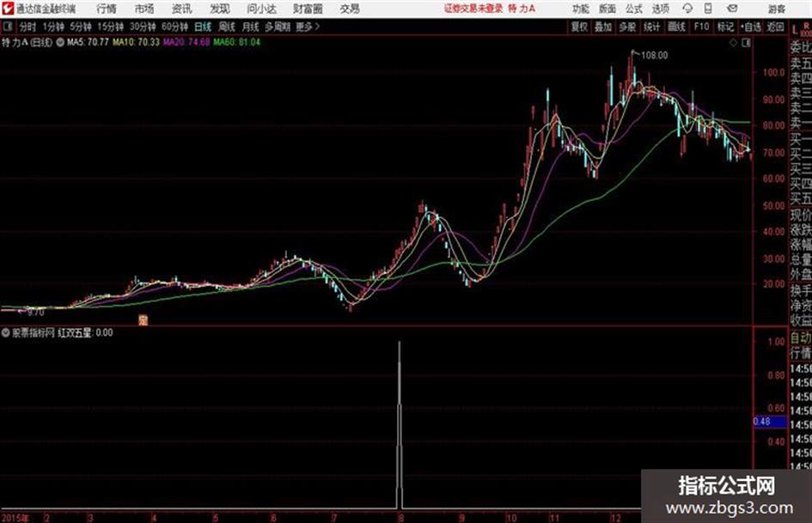The image size is (812, 523).
Task: Click the red L icon in right panel
Action: pos(795,30)
